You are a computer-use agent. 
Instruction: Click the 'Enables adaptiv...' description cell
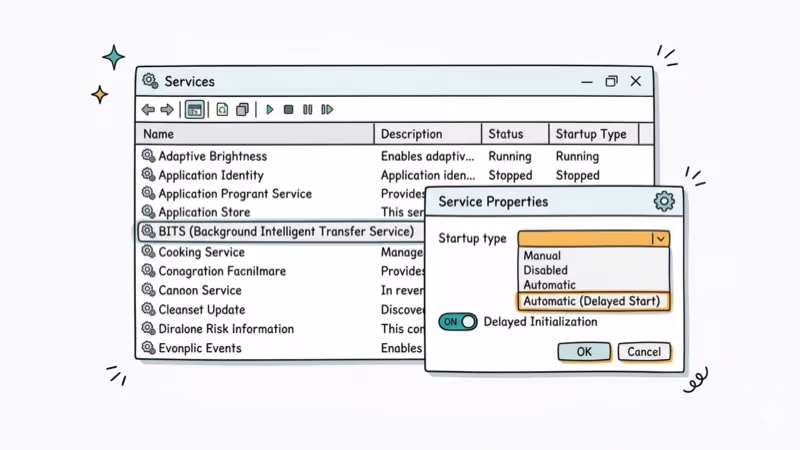(427, 156)
